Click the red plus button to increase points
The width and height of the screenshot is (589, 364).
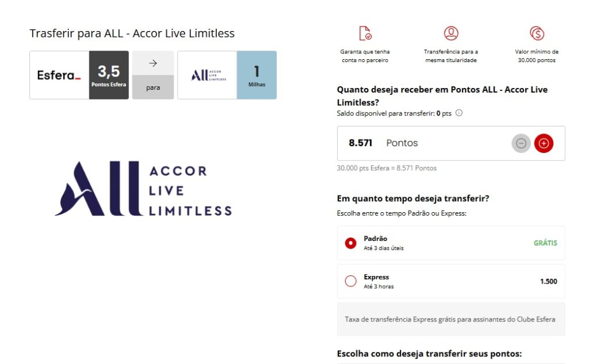pos(544,143)
